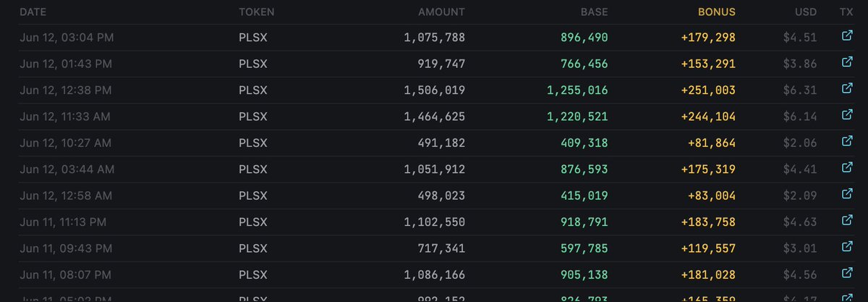Screen dimensions: 868x302
Task: Click USD value $2.06
Action: (801, 143)
